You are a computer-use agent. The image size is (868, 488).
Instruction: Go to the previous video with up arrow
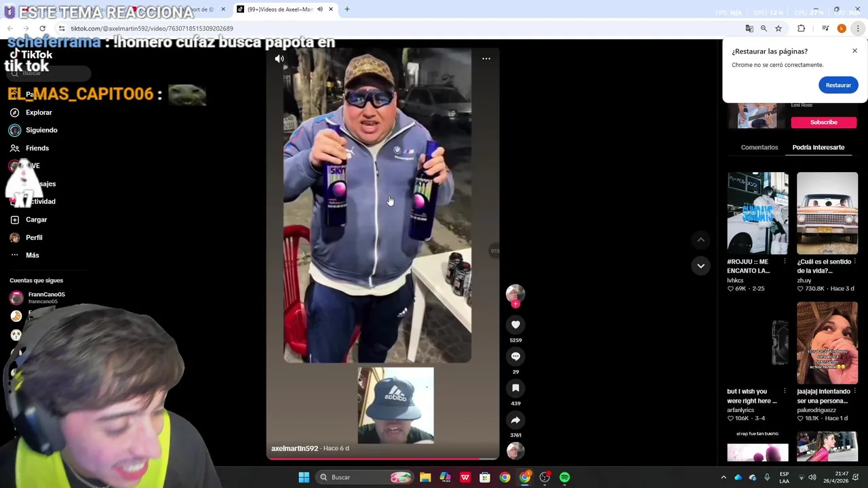(701, 239)
